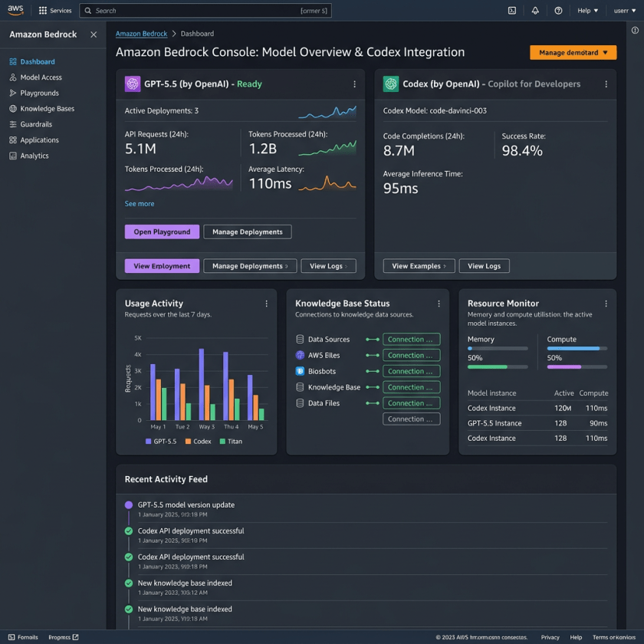Viewport: 644px width, 644px height.
Task: Click the Titan legend green swatch
Action: [222, 442]
